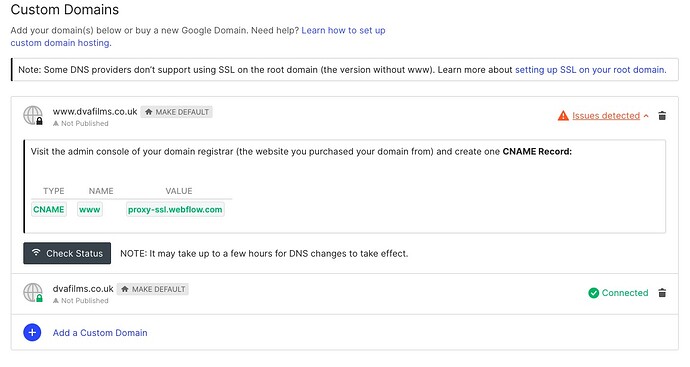
Task: Delete the dvafilms.co.uk domain using its trash icon
Action: point(662,293)
